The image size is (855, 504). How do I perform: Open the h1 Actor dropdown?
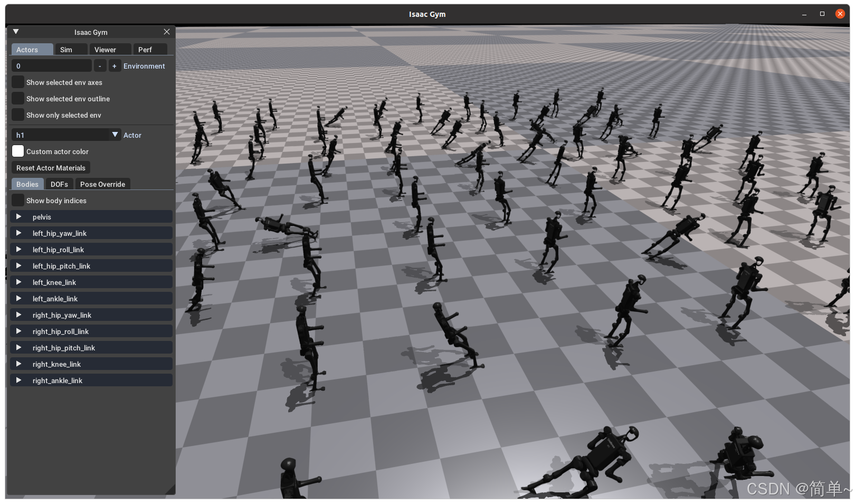(66, 135)
